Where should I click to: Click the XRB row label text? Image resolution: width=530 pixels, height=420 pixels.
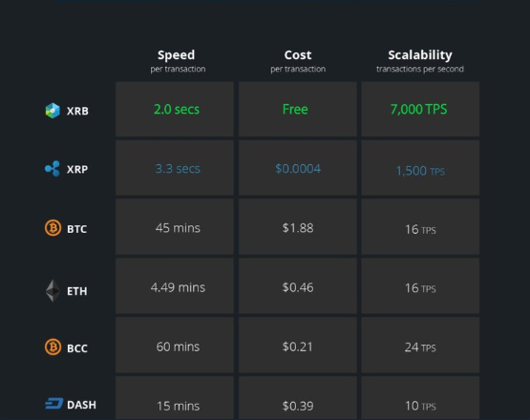[77, 111]
